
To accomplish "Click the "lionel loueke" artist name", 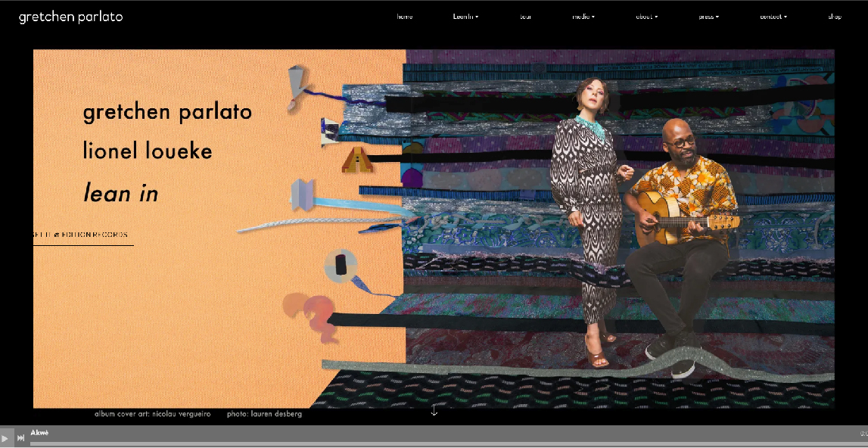I will [x=148, y=151].
